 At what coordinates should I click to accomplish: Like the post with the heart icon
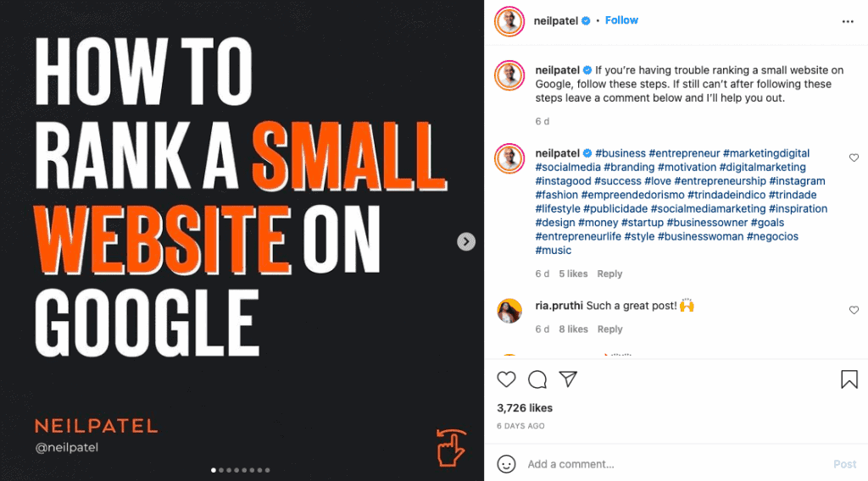pyautogui.click(x=506, y=379)
